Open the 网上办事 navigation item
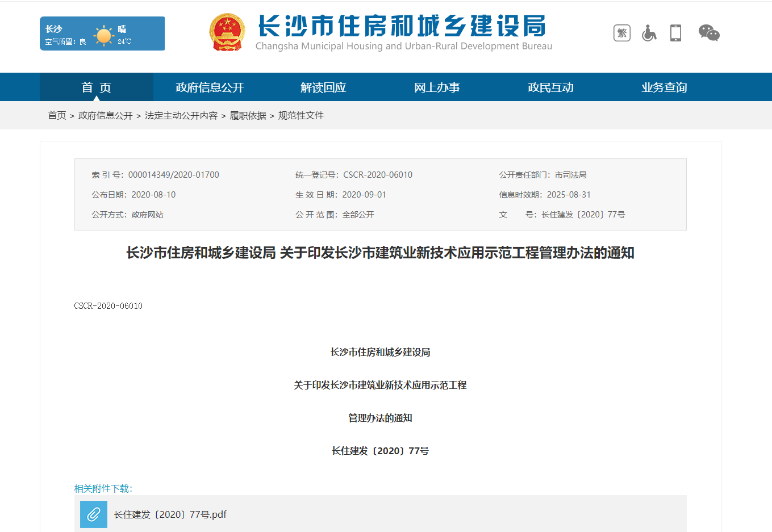772x532 pixels. click(x=437, y=87)
